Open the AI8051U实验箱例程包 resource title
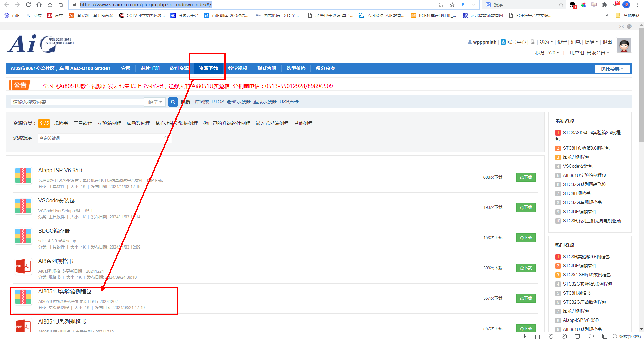 click(65, 291)
